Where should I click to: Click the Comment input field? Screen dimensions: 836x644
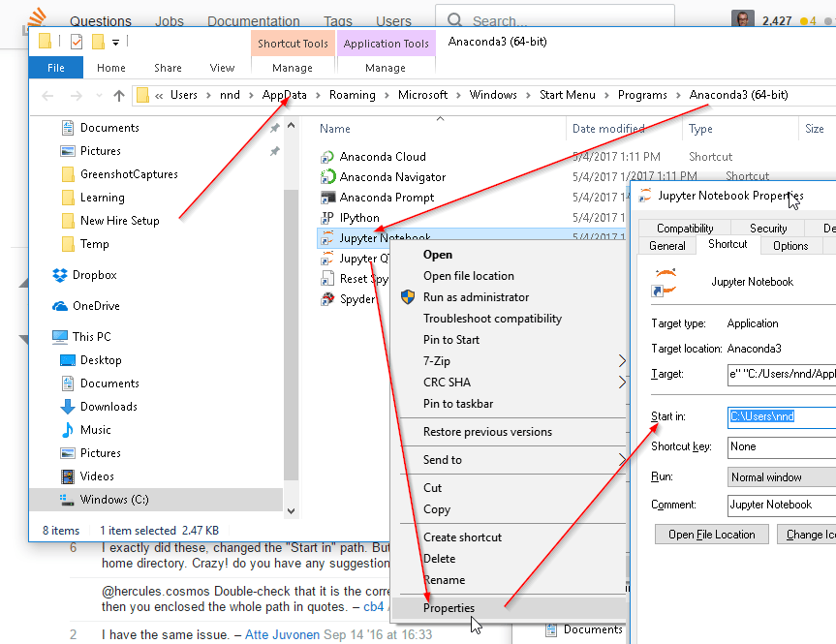coord(782,505)
